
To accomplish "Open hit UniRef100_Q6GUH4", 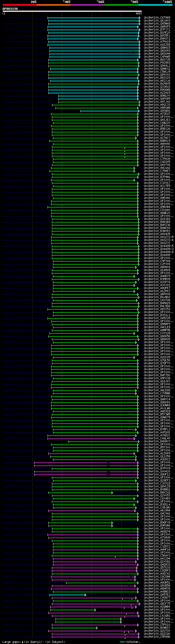I will [x=157, y=54].
